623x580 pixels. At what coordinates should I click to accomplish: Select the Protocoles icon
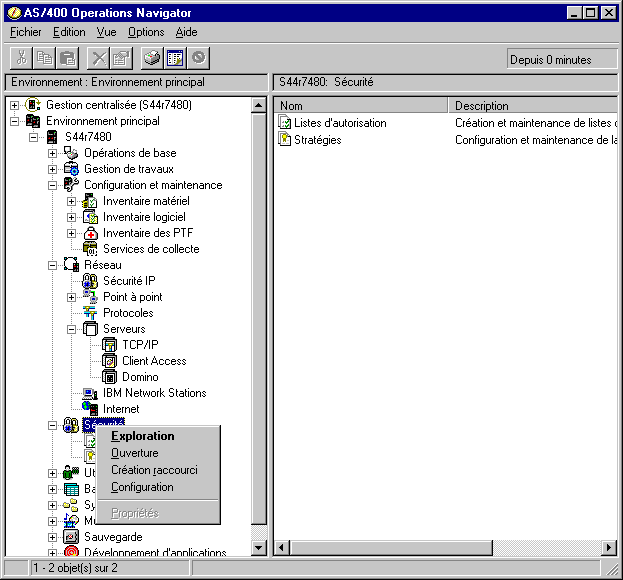tap(90, 313)
